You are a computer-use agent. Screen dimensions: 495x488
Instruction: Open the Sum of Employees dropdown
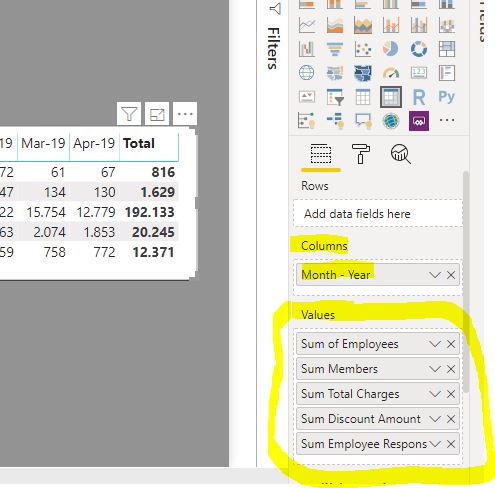435,344
